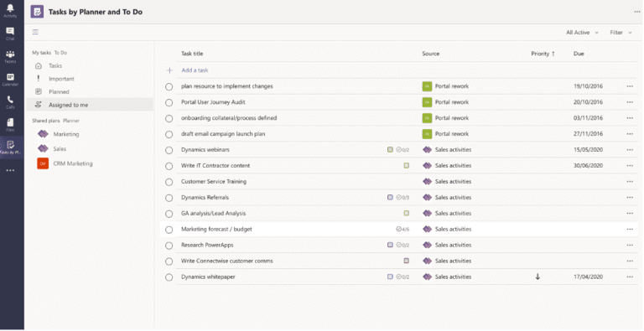Click the Tasks by Planner app logo

tap(37, 12)
